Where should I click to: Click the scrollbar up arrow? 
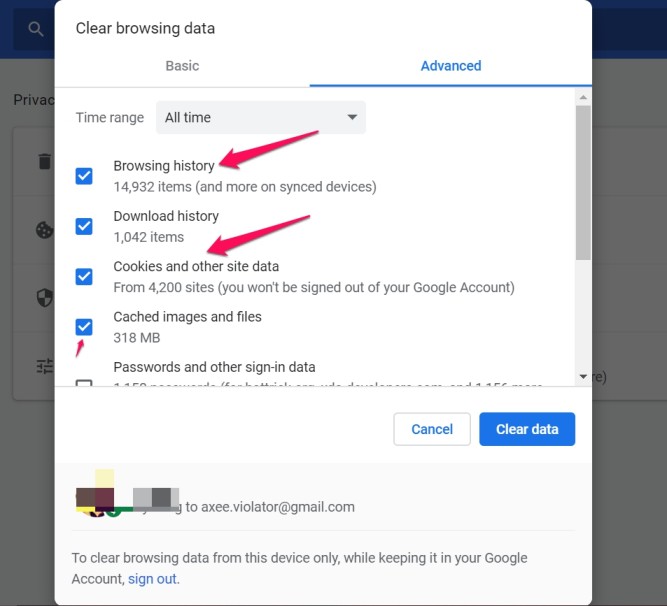(583, 97)
